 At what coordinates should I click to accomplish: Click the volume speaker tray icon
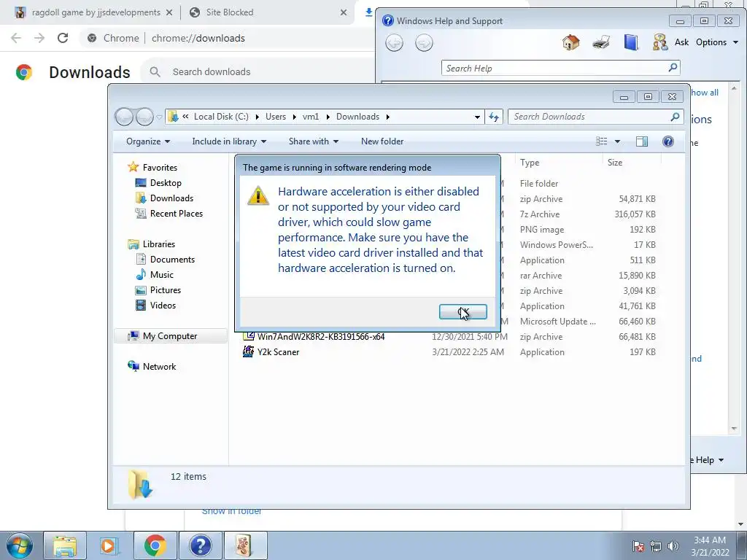click(x=673, y=546)
